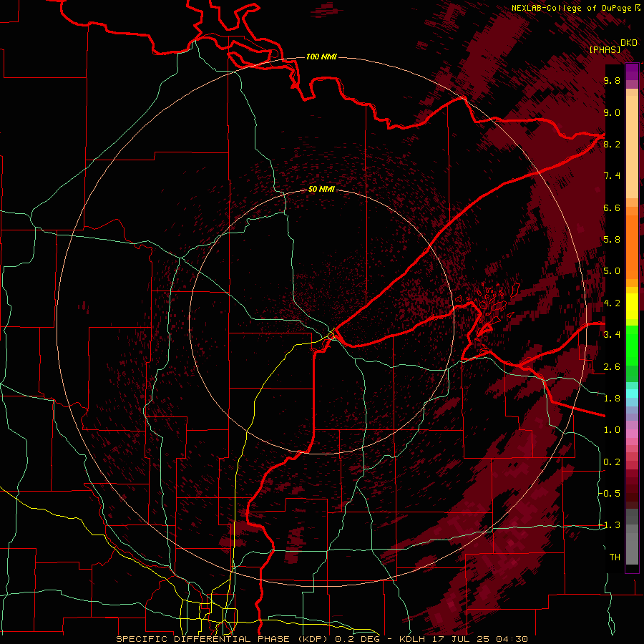Click the yellow band of the color scale

[x=632, y=306]
